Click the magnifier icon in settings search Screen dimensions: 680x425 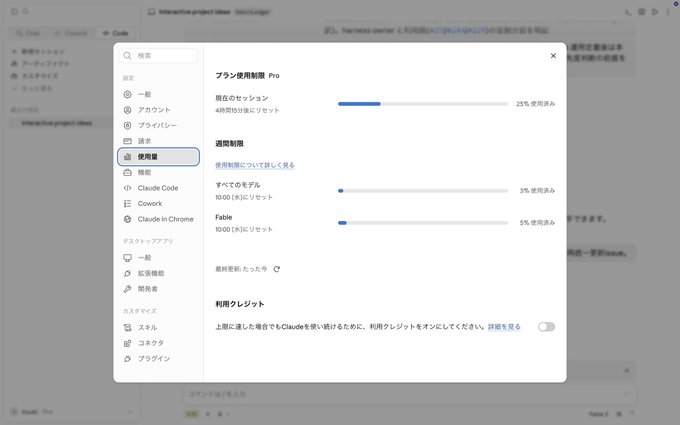[127, 56]
